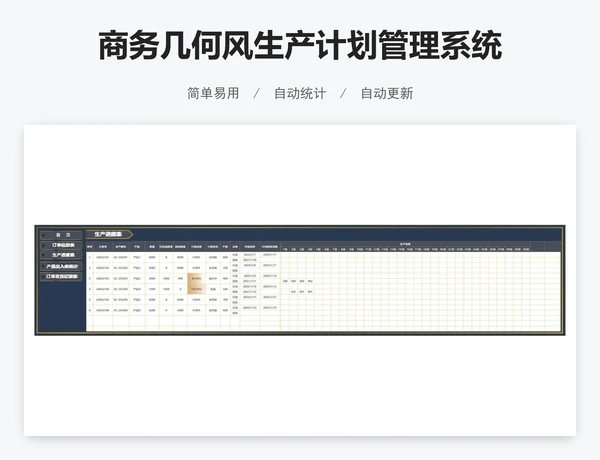This screenshot has height=460, width=600.
Task: Open the 首页 sidebar button
Action: (61, 235)
